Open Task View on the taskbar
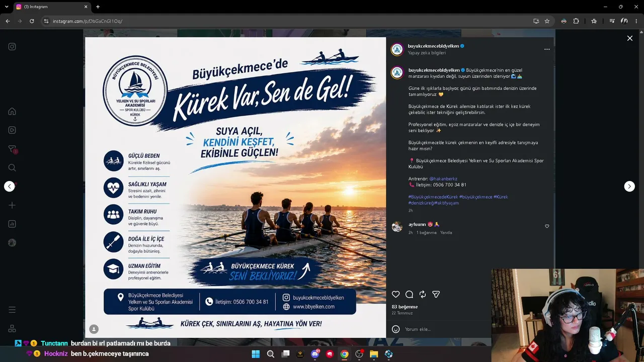644x362 pixels. pyautogui.click(x=285, y=354)
